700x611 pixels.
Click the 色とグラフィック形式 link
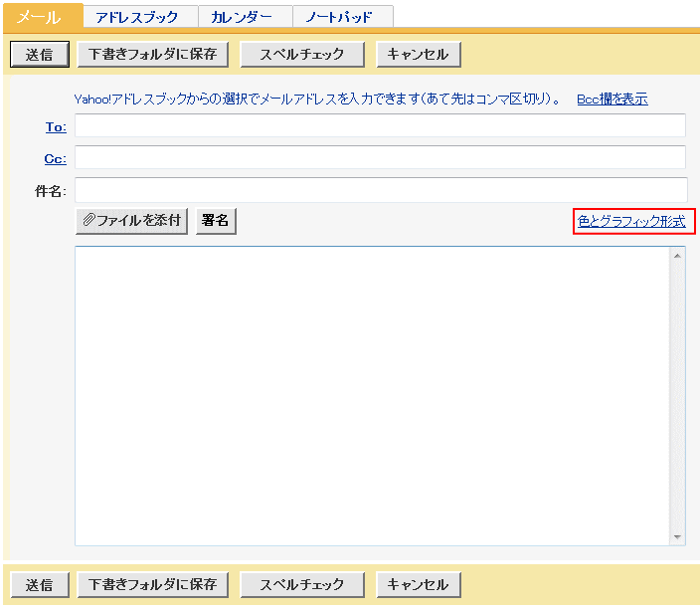(x=632, y=222)
